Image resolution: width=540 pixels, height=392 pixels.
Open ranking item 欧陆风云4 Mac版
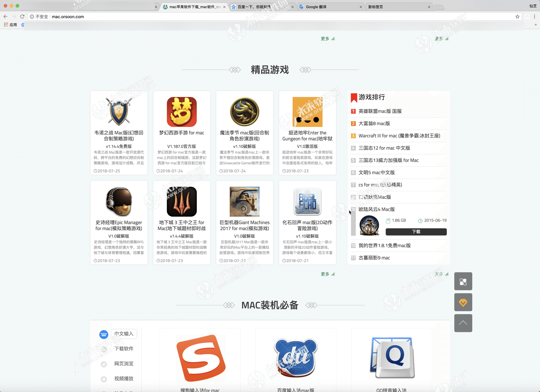click(x=376, y=209)
